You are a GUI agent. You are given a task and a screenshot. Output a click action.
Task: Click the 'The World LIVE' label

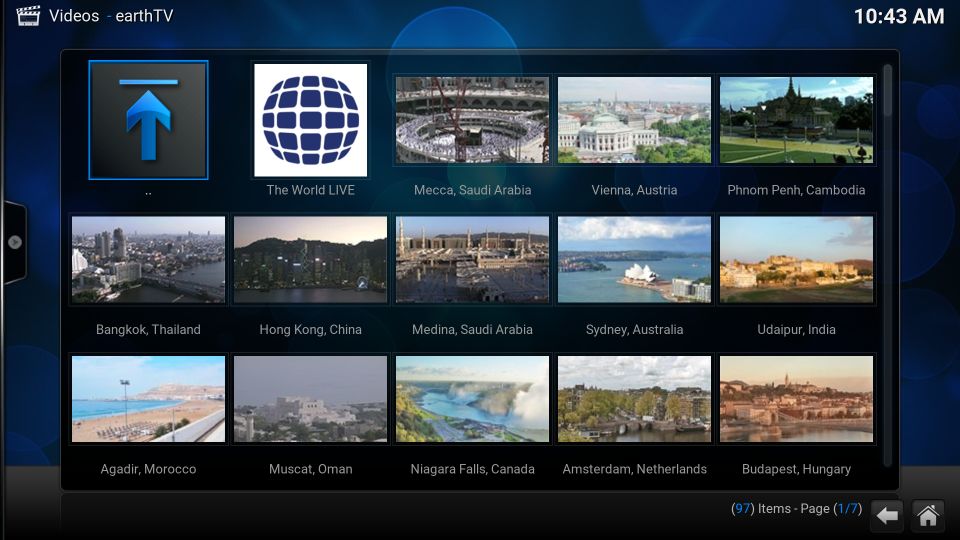310,190
